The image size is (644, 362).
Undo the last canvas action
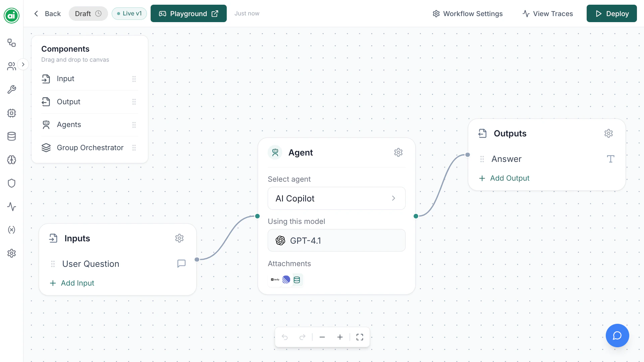coord(285,337)
